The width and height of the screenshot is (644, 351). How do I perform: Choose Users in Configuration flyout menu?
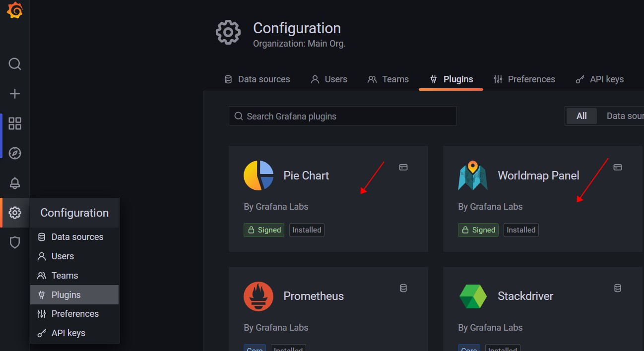[x=74, y=256]
